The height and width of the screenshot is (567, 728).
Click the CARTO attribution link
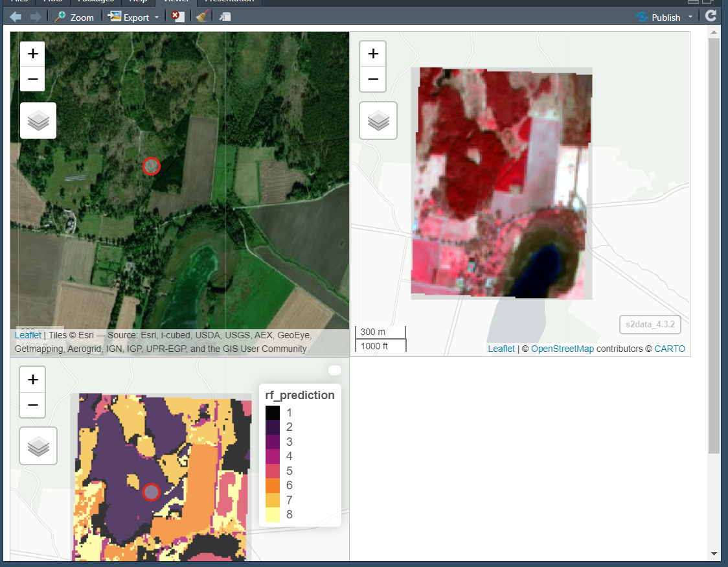(x=669, y=349)
